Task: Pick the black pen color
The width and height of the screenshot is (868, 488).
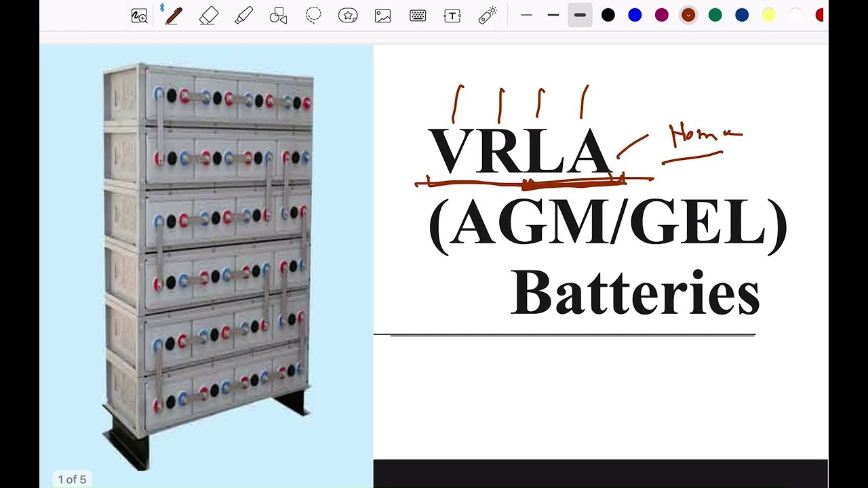Action: point(608,15)
